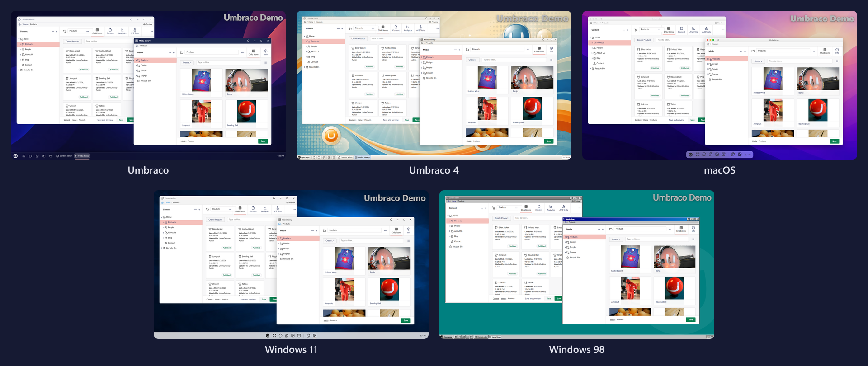Open Analytics tab in Umbraco preview Content editor

122,31
